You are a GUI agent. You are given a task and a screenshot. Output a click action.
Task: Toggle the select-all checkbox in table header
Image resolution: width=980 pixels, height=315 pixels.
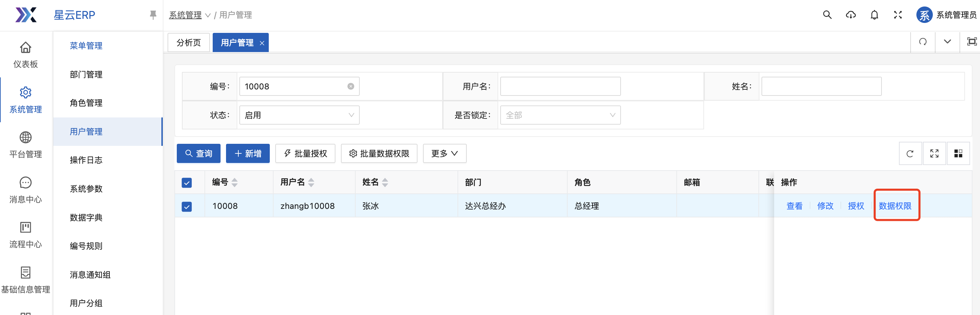coord(187,183)
